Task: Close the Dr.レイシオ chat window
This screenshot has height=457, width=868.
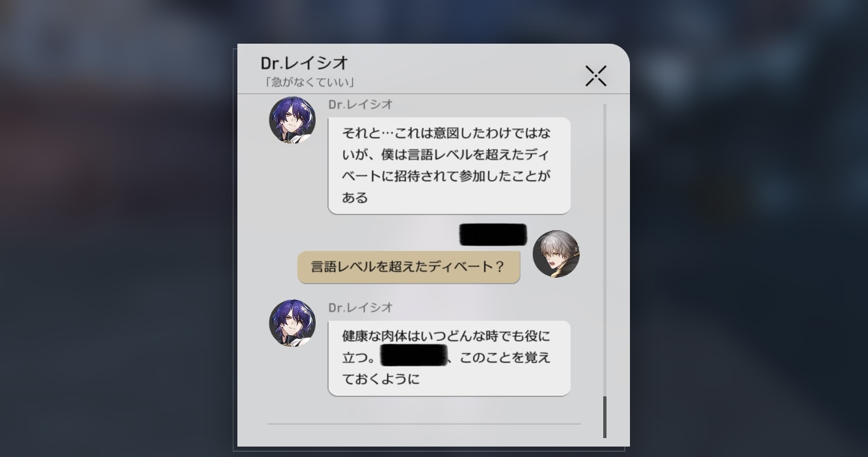Action: click(x=595, y=76)
